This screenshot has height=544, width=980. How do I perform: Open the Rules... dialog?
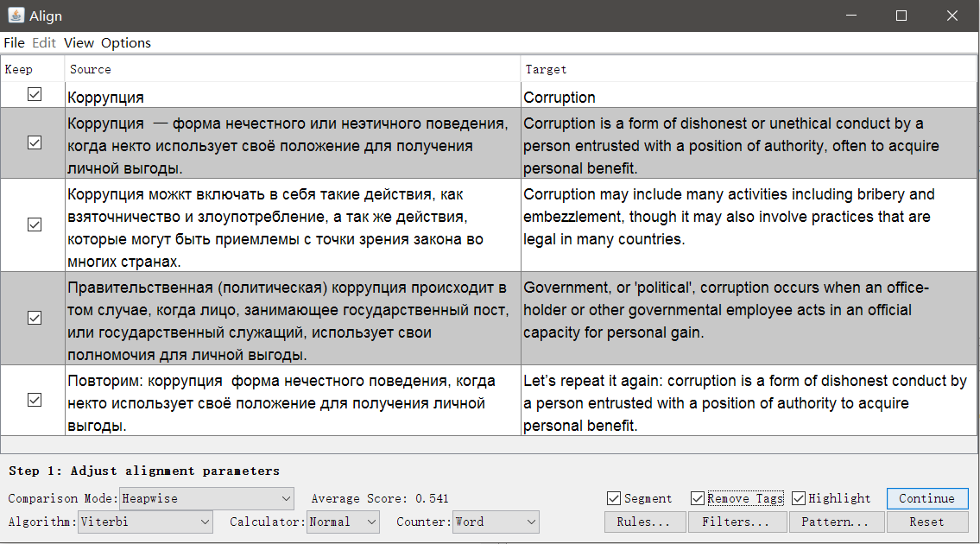(644, 522)
